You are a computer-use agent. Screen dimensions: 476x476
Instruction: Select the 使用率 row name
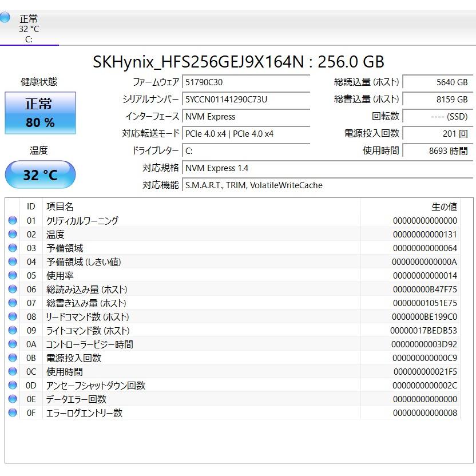(60, 276)
